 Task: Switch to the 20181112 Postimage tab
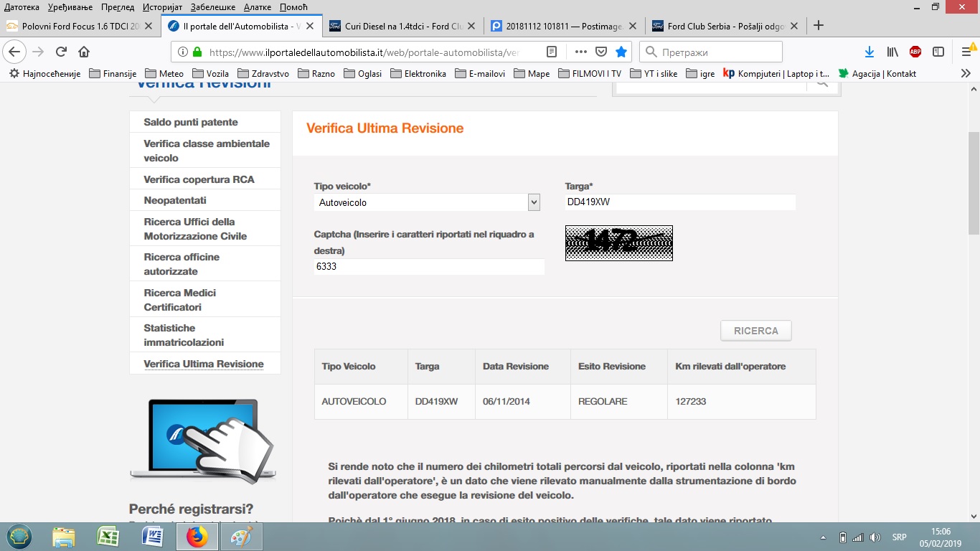tap(564, 26)
